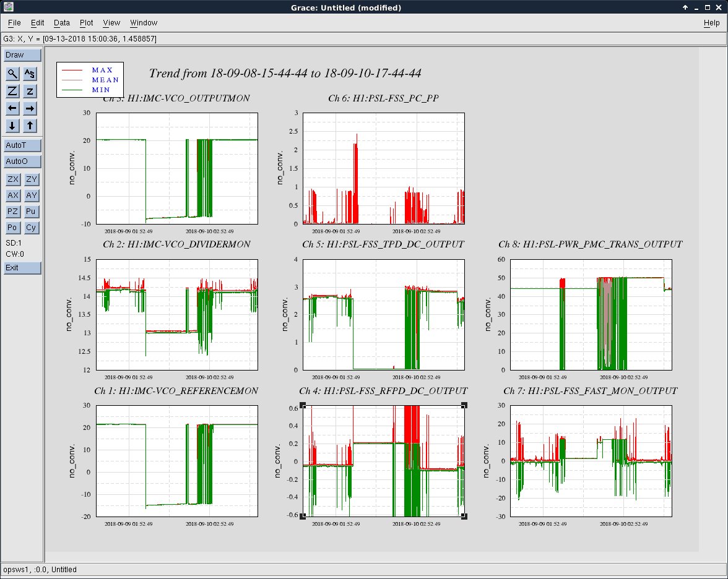728x579 pixels.
Task: Open the File menu
Action: 14,23
